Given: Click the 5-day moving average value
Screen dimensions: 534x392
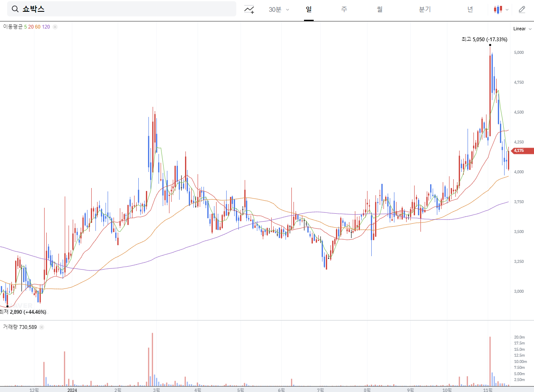Looking at the screenshot, I should (x=26, y=27).
